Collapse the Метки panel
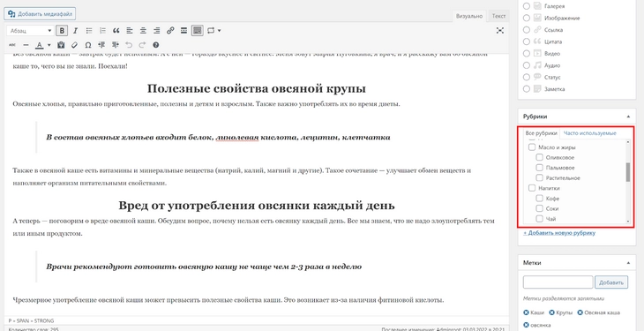The width and height of the screenshot is (644, 331). (627, 263)
